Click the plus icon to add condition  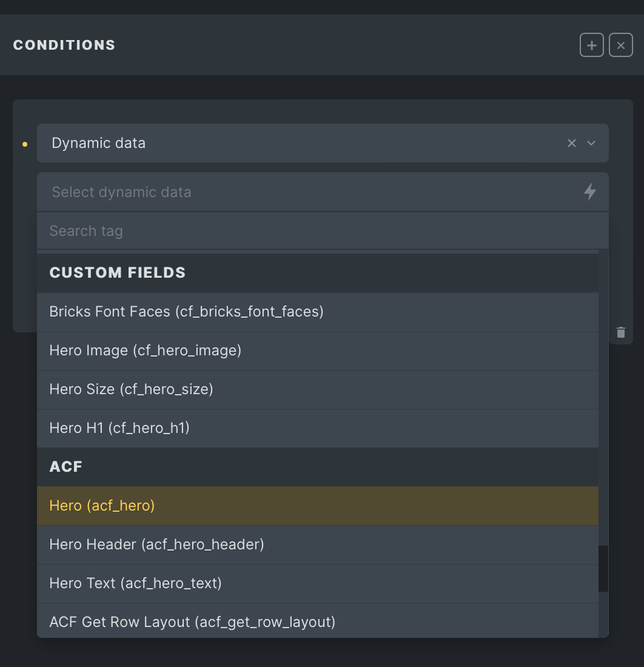click(591, 45)
